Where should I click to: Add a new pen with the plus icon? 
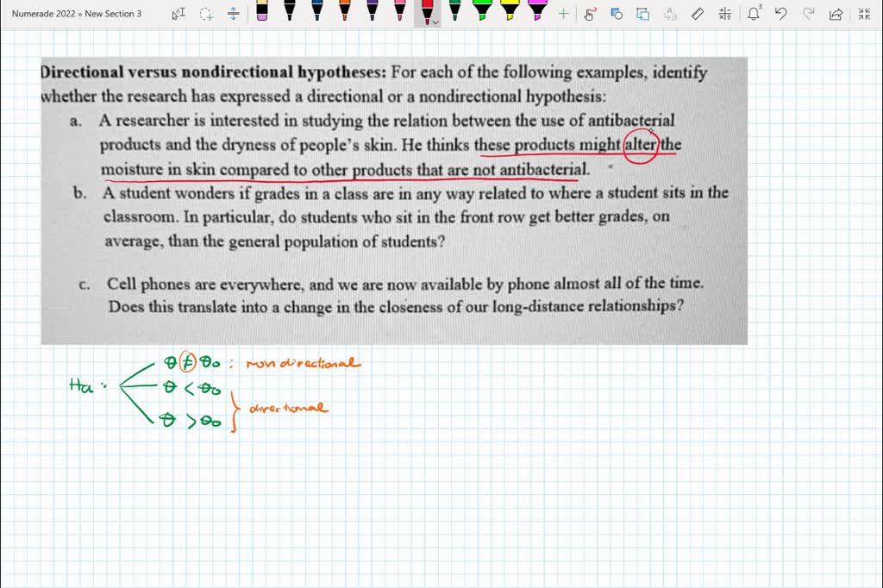coord(563,13)
